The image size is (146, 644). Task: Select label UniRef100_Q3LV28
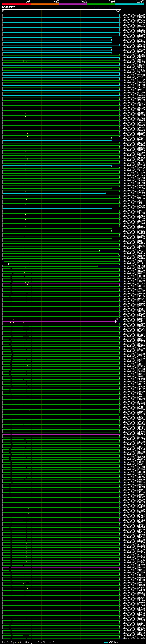tap(133, 442)
